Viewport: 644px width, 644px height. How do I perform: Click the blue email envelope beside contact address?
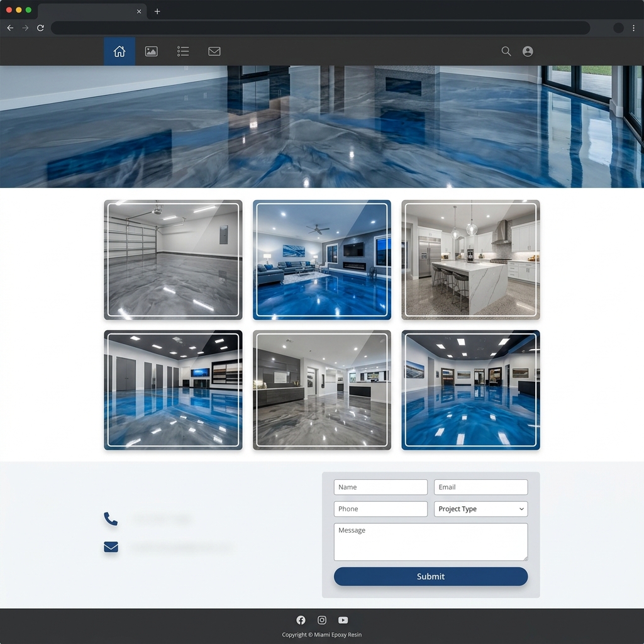click(111, 547)
